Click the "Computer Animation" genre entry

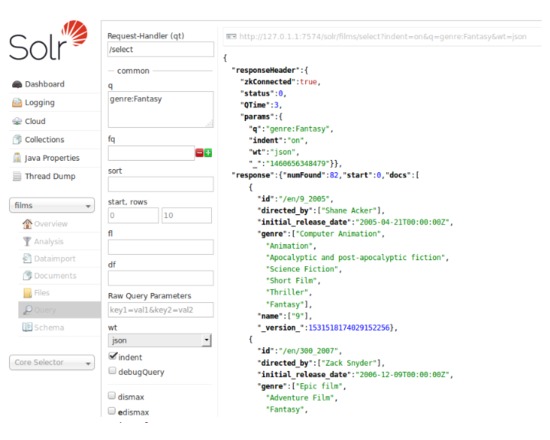(x=338, y=234)
